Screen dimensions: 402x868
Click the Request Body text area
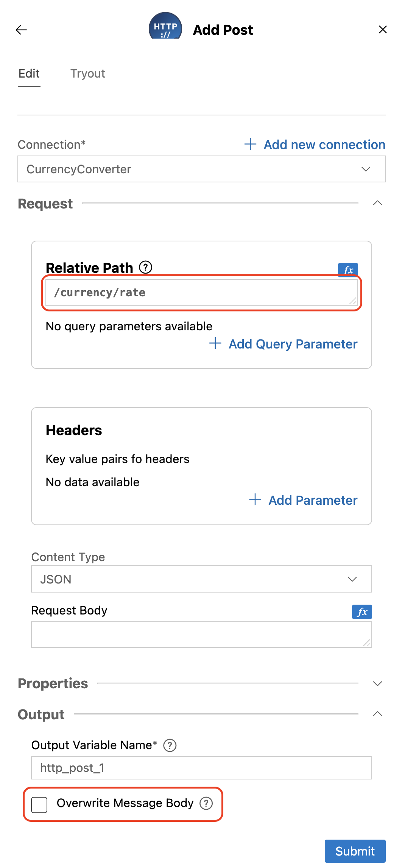tap(201, 634)
